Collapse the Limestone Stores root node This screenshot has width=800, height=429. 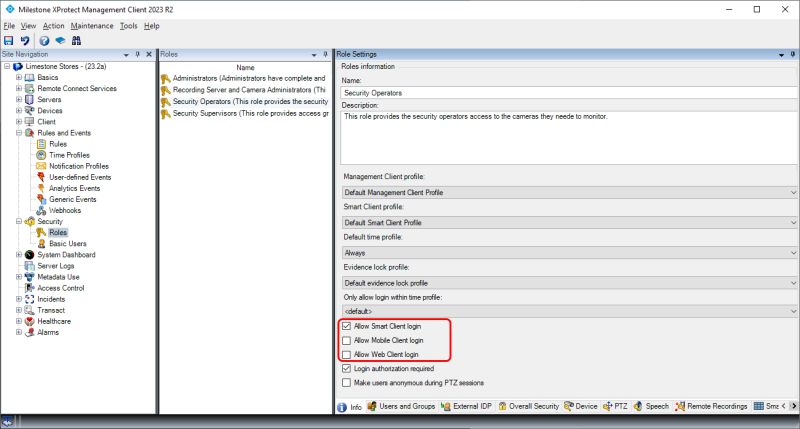coord(7,66)
